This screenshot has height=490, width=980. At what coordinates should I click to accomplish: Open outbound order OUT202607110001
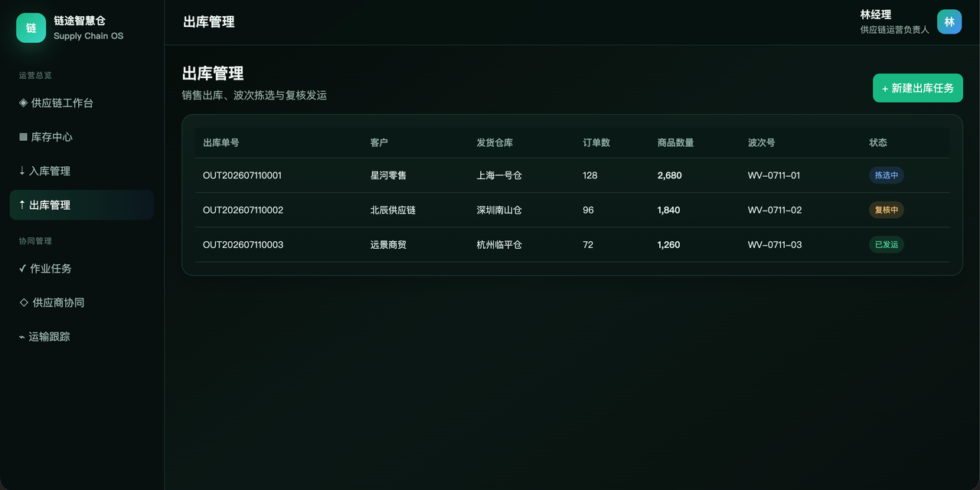pos(242,175)
